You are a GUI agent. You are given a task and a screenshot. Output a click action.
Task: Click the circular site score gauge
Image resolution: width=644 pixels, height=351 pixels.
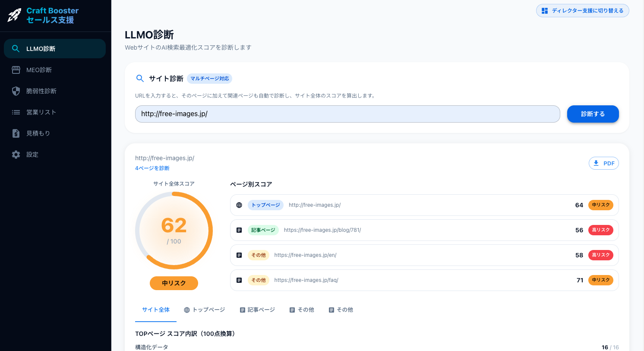(174, 230)
